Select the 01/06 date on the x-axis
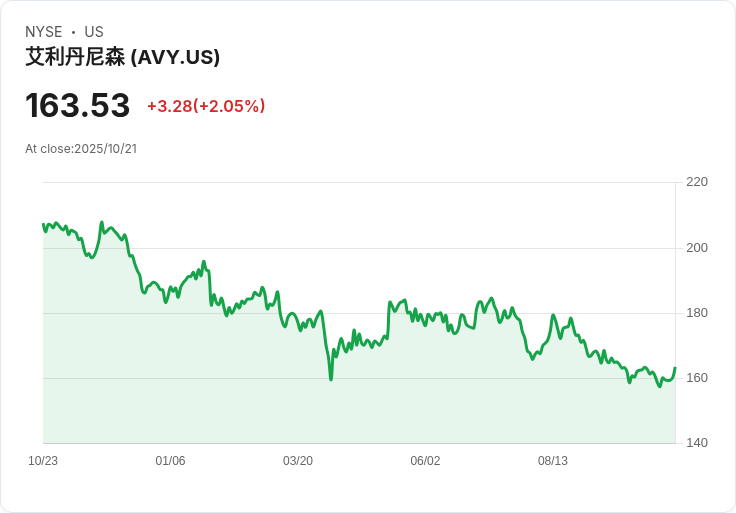This screenshot has width=736, height=513. point(170,461)
